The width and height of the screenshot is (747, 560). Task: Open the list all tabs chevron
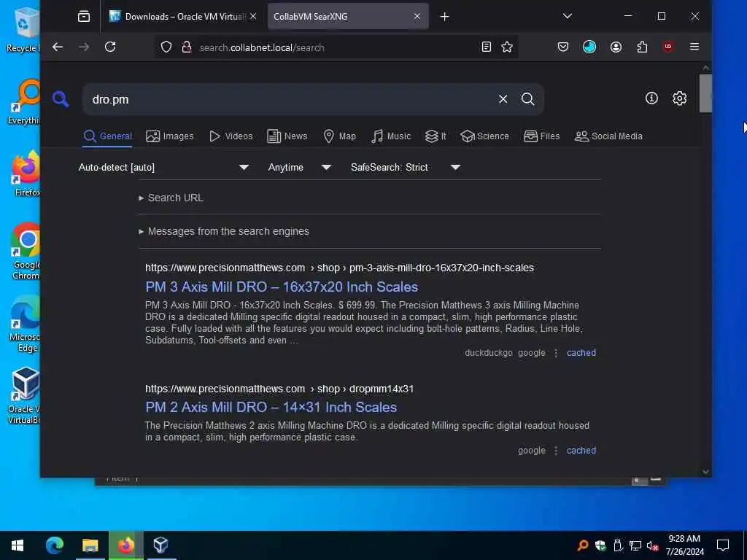568,16
